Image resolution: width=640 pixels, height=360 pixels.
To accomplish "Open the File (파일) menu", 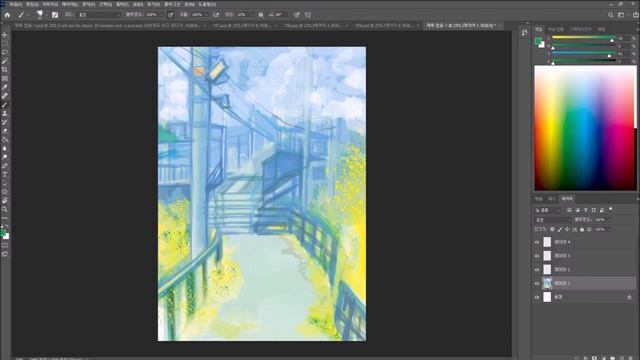I will pyautogui.click(x=16, y=4).
